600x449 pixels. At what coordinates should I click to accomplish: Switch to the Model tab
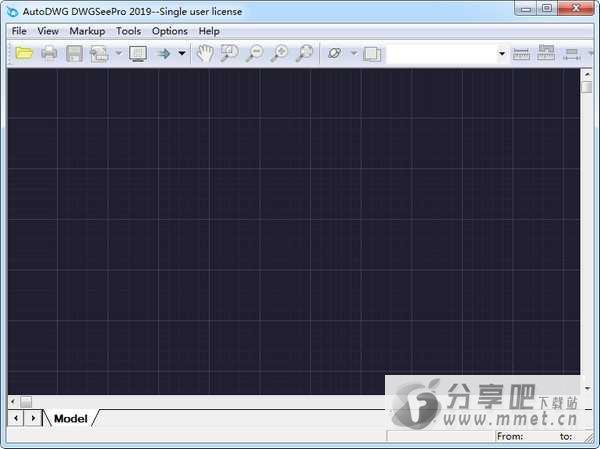71,418
